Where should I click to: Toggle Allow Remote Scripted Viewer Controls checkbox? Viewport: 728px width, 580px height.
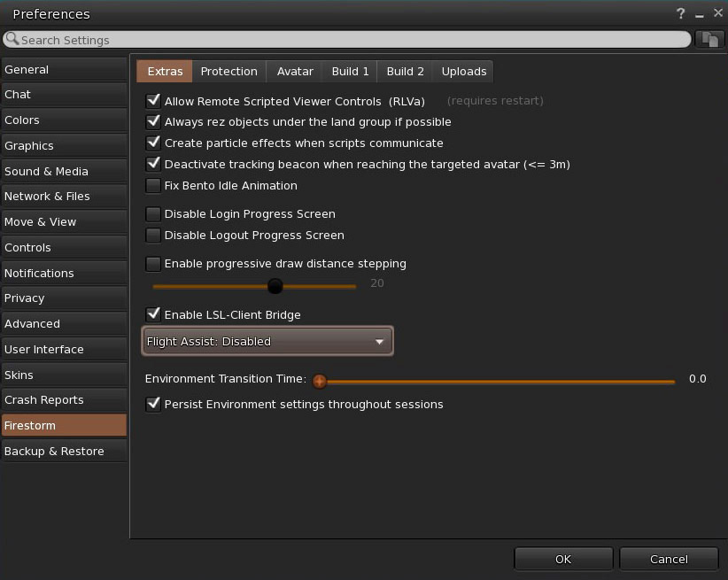(153, 101)
